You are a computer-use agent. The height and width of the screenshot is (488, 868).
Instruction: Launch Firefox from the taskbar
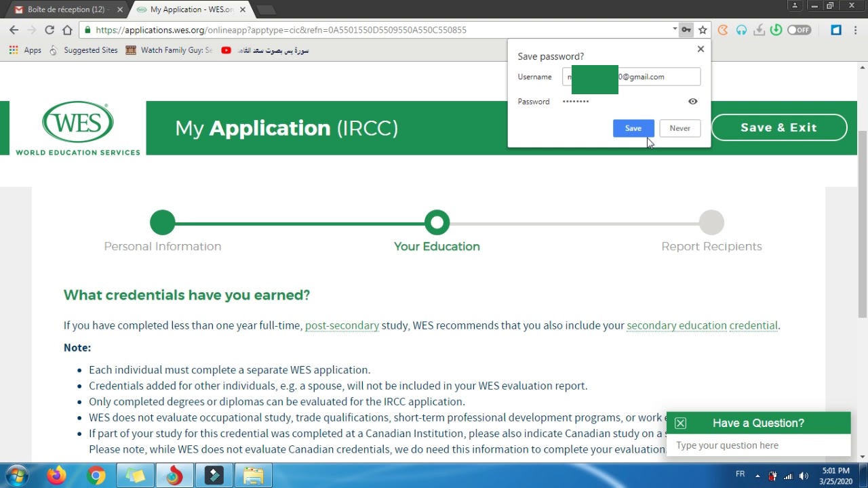(56, 476)
